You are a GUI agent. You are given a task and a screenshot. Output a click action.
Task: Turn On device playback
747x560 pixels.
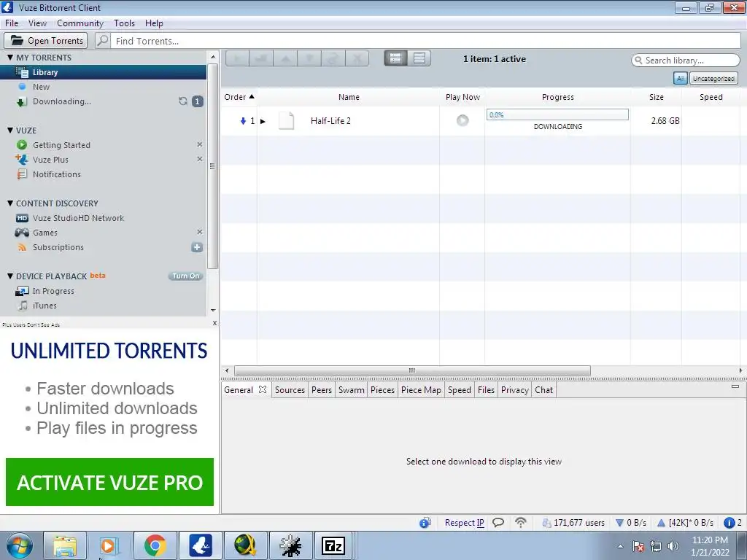point(186,276)
